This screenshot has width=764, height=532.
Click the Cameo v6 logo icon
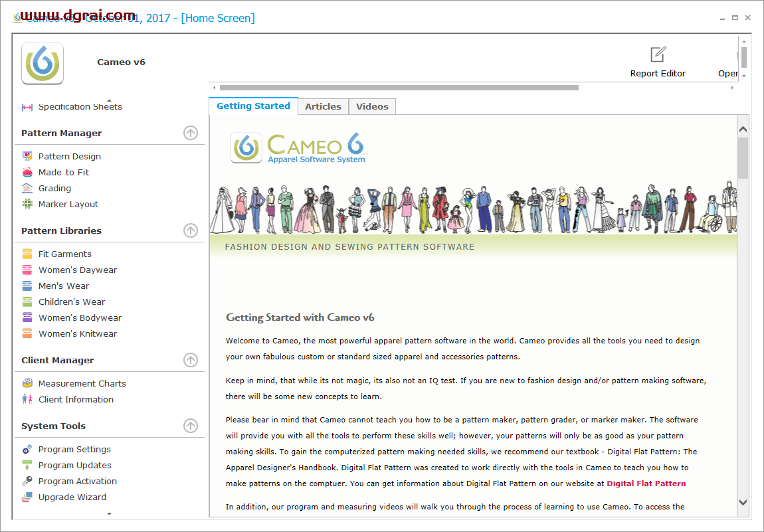[x=43, y=64]
